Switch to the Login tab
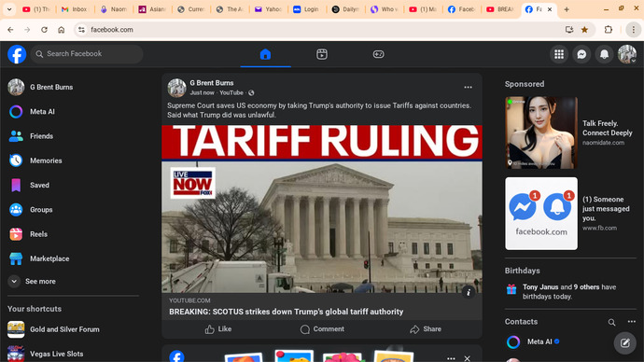Screen dimensions: 644x362 pyautogui.click(x=307, y=9)
